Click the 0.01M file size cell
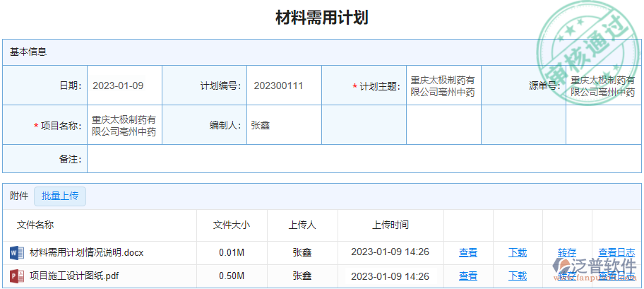The height and width of the screenshot is (289, 644). point(232,252)
